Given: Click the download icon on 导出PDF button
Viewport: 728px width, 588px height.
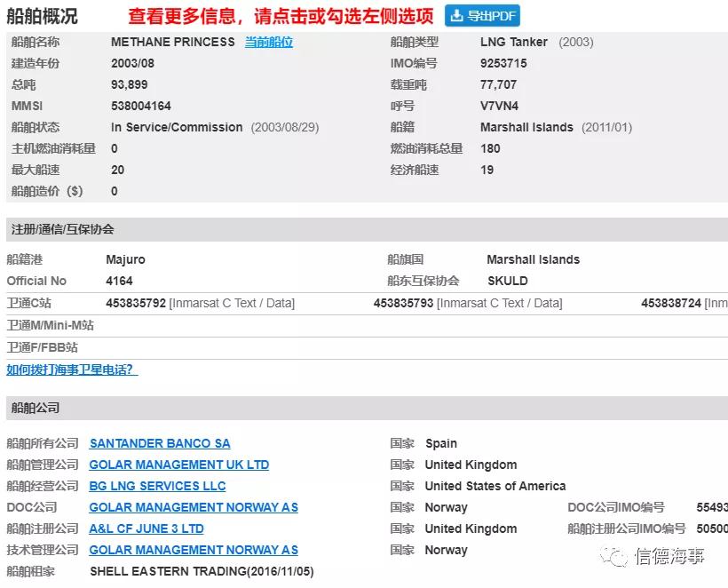Looking at the screenshot, I should [457, 16].
